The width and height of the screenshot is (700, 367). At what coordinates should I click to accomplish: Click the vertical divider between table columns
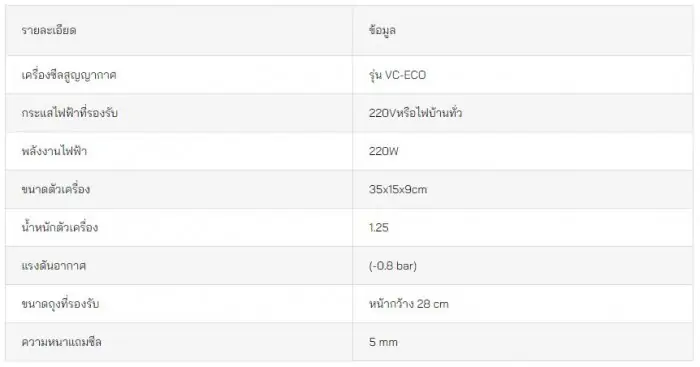tap(353, 183)
